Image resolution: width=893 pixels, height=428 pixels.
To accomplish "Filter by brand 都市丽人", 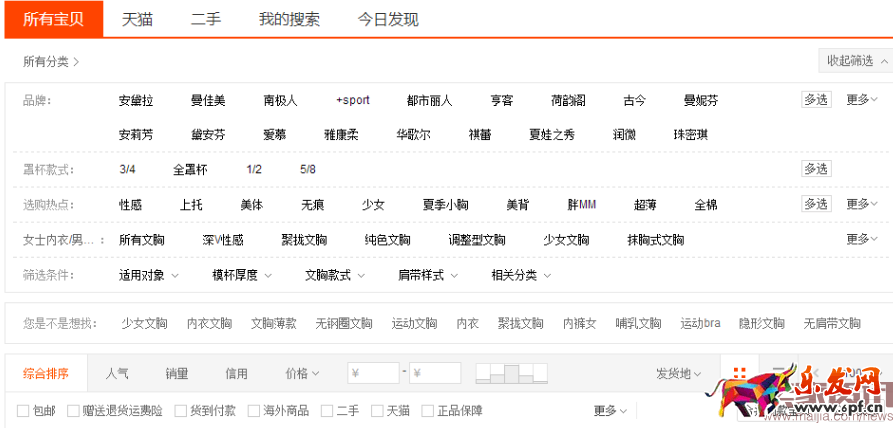I will pyautogui.click(x=429, y=101).
